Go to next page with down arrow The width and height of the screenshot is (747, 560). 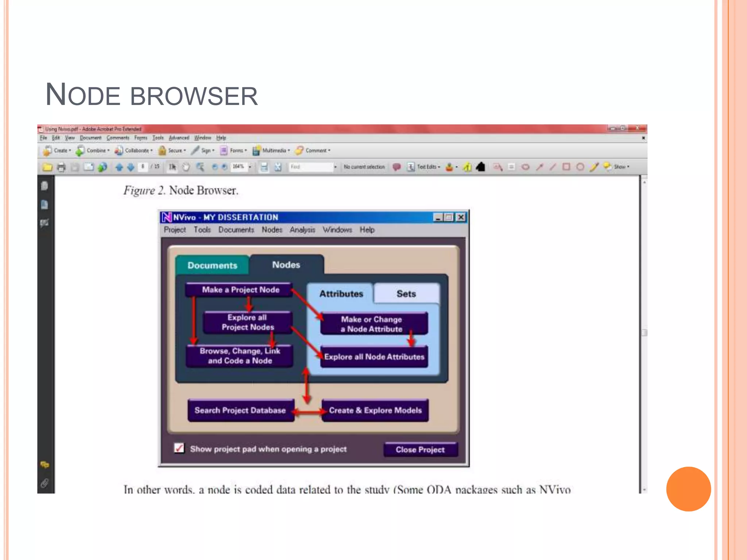coord(131,167)
